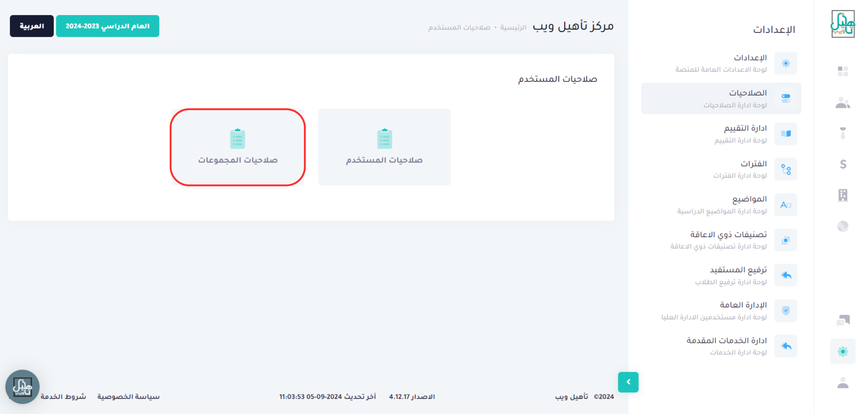Select the الفترات menu entry
Viewport: 868px width, 414px height.
coord(721,169)
